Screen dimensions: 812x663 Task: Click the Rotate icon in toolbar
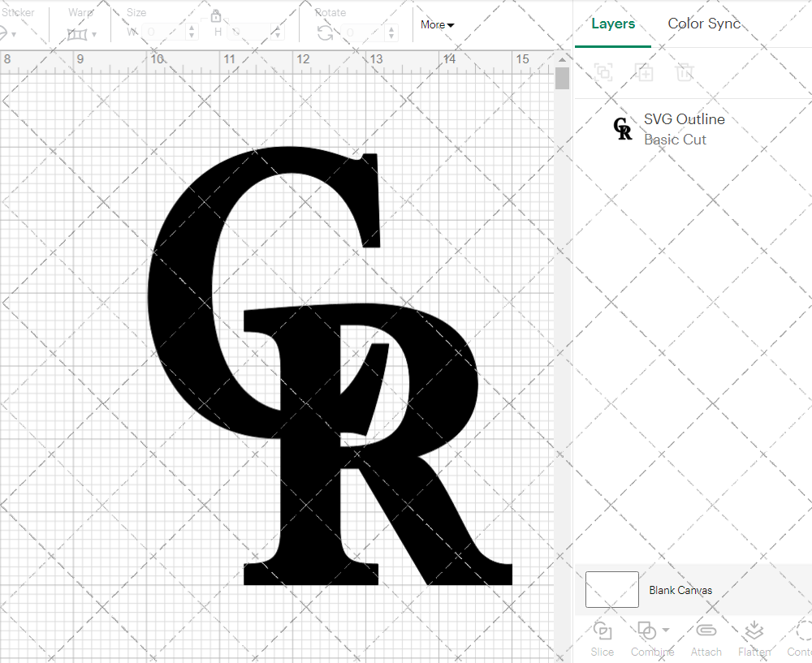(325, 32)
